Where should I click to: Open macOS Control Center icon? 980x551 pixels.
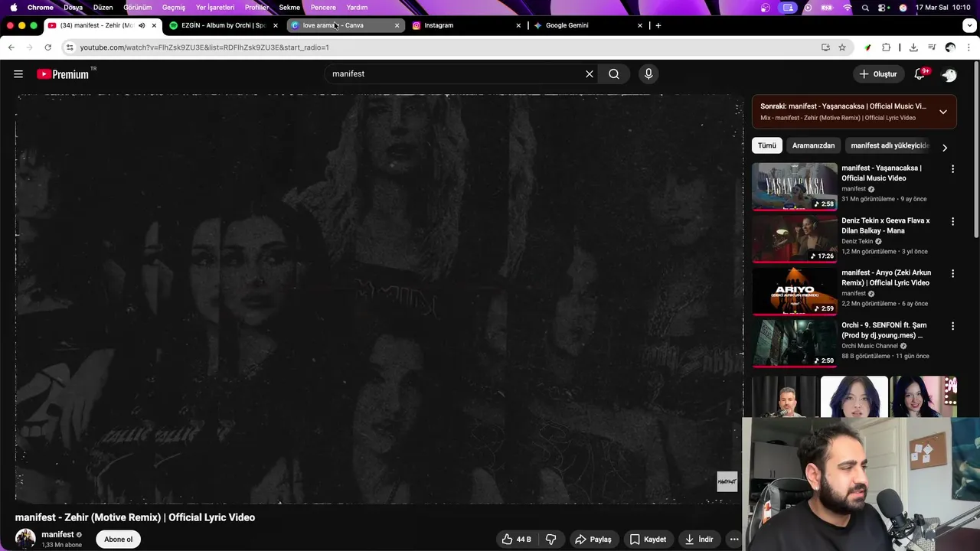point(884,8)
